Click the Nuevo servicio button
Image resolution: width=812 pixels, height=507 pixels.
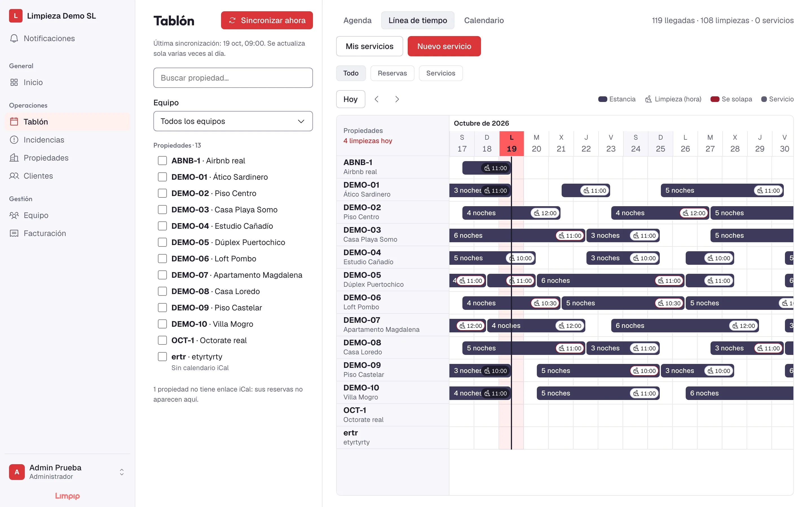click(x=444, y=46)
